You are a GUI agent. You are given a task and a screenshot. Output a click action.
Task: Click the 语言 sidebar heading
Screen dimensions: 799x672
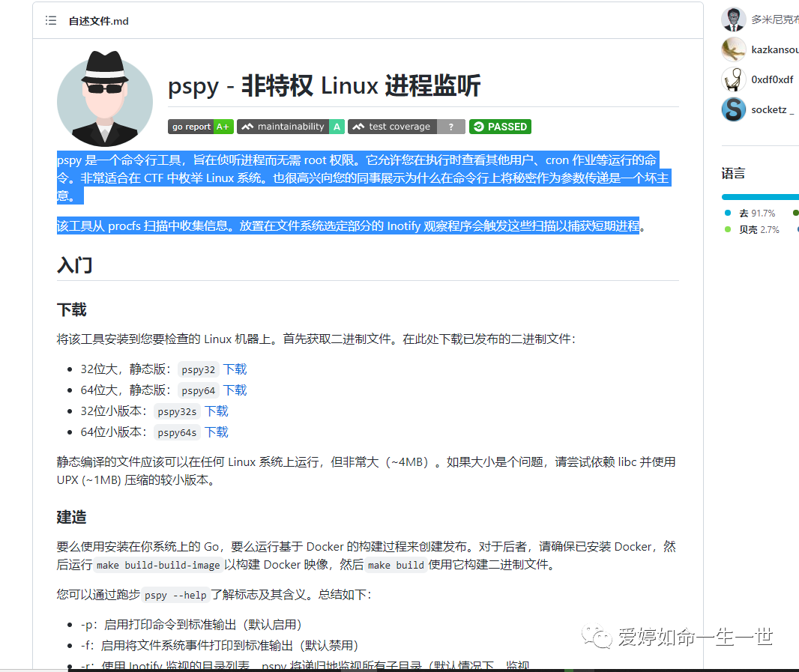(x=733, y=173)
